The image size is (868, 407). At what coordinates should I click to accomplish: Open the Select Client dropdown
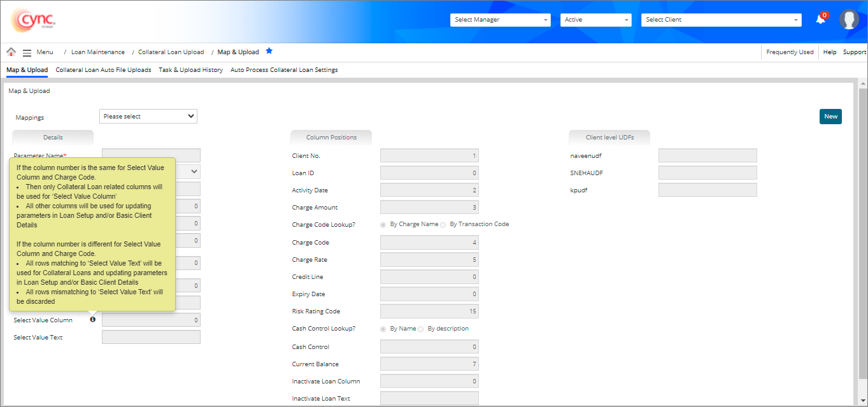(x=721, y=20)
